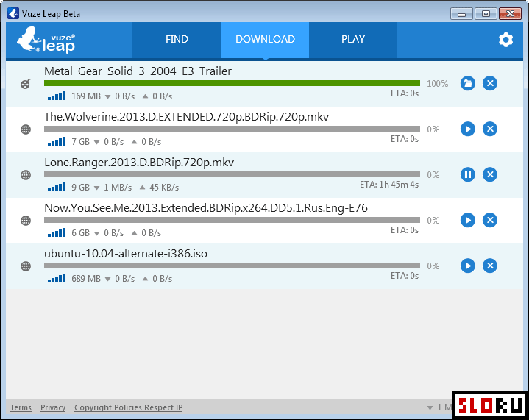This screenshot has width=529, height=420.
Task: Click globe icon beside Now.You.See.Me.2013
Action: click(x=26, y=220)
